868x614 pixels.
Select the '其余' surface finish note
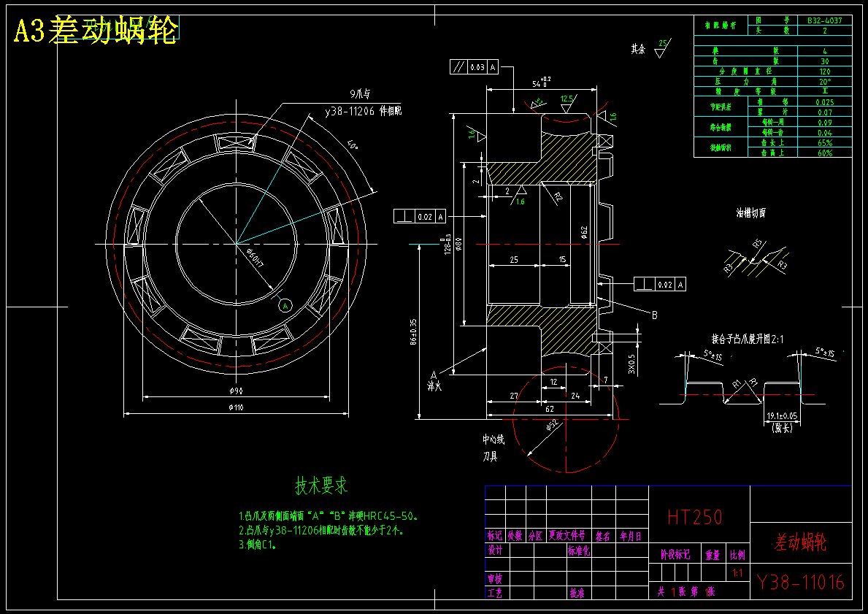point(638,49)
